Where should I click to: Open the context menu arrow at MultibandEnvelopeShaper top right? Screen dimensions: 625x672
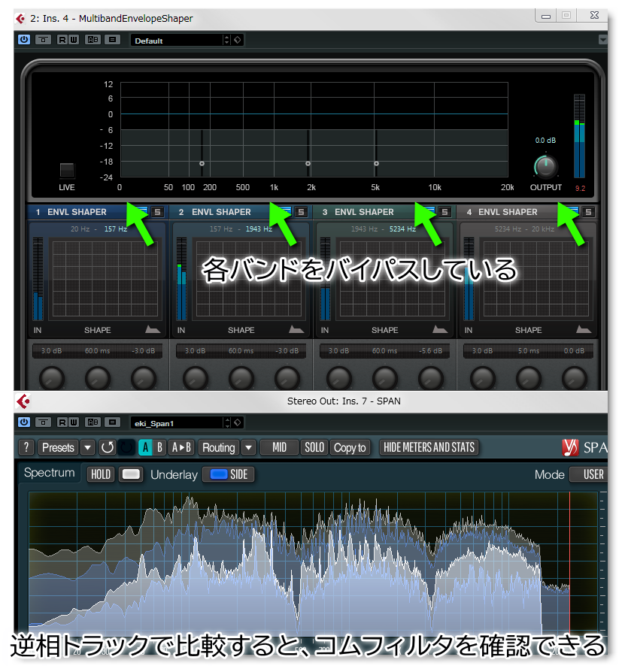[x=602, y=40]
